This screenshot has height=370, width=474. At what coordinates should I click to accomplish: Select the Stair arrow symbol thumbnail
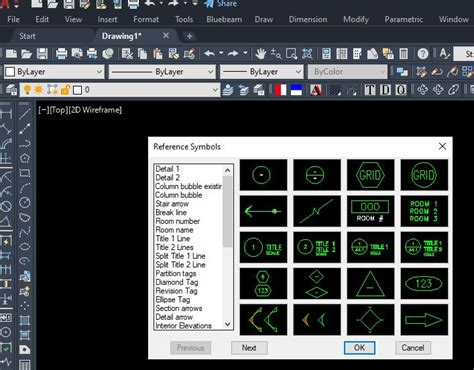point(263,211)
